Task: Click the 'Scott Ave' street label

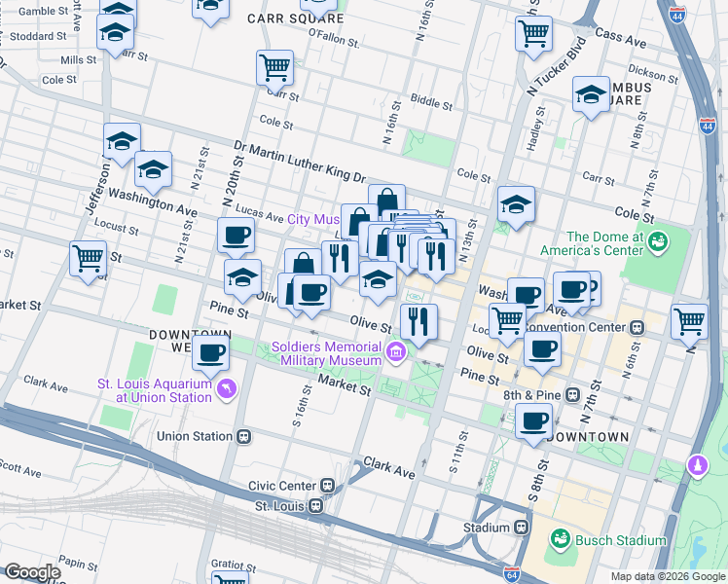Action: click(x=20, y=468)
